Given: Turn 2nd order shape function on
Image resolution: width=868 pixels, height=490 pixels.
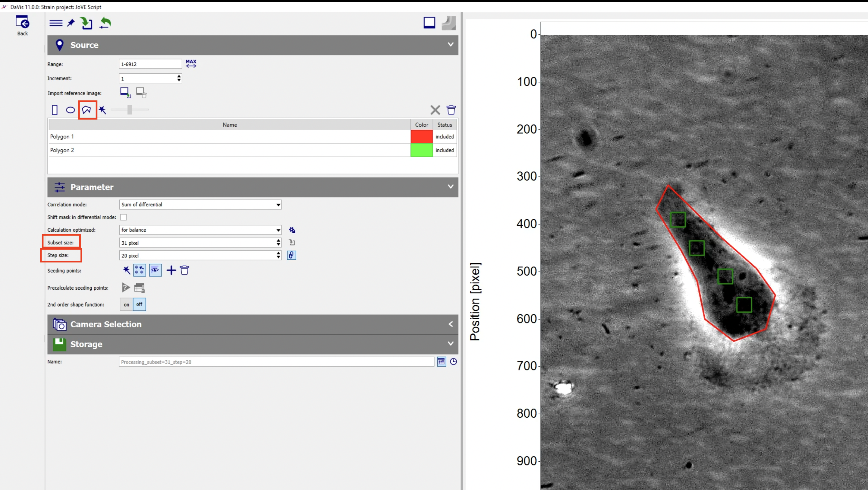Looking at the screenshot, I should tap(126, 304).
